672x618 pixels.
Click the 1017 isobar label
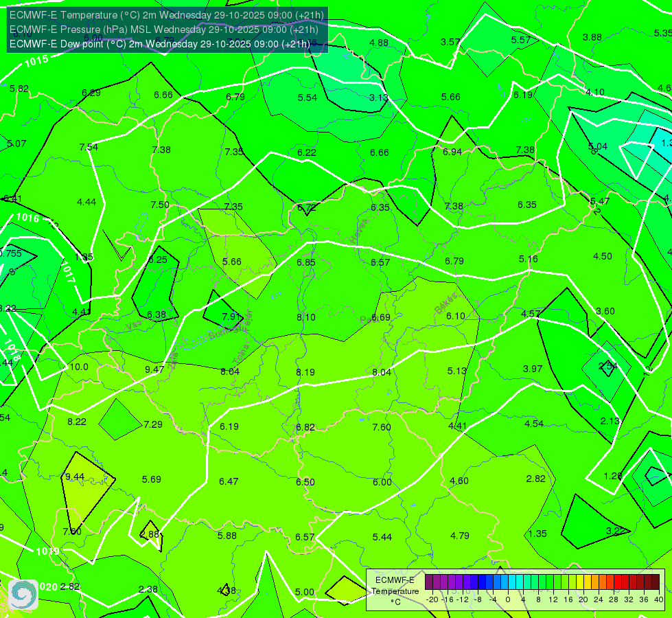coord(68,272)
